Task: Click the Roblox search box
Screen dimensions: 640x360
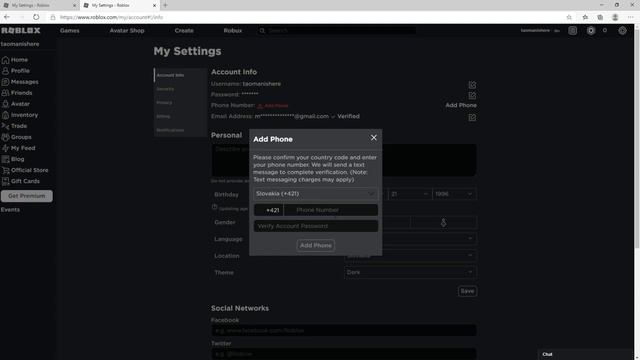Action: pyautogui.click(x=337, y=31)
